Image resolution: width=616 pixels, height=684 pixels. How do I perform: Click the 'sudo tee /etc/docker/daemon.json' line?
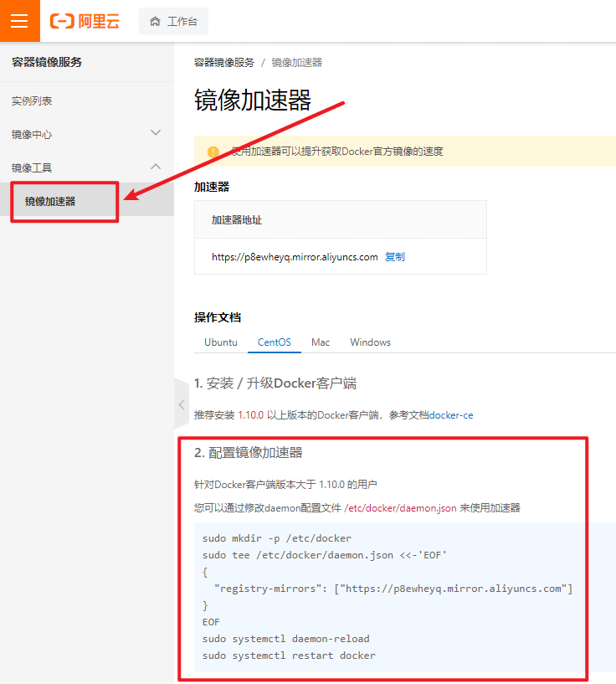[325, 555]
